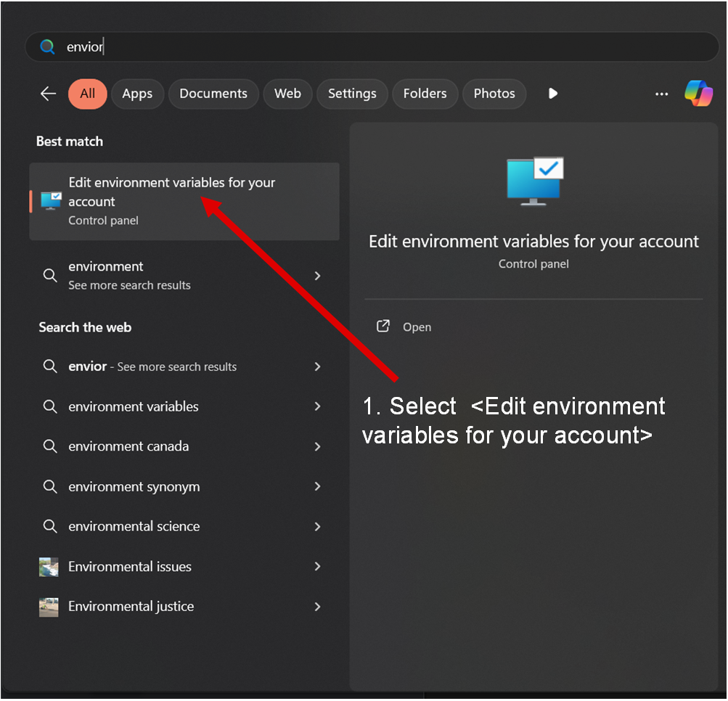Click Open in the preview pane
Image resolution: width=728 pixels, height=701 pixels.
(417, 327)
